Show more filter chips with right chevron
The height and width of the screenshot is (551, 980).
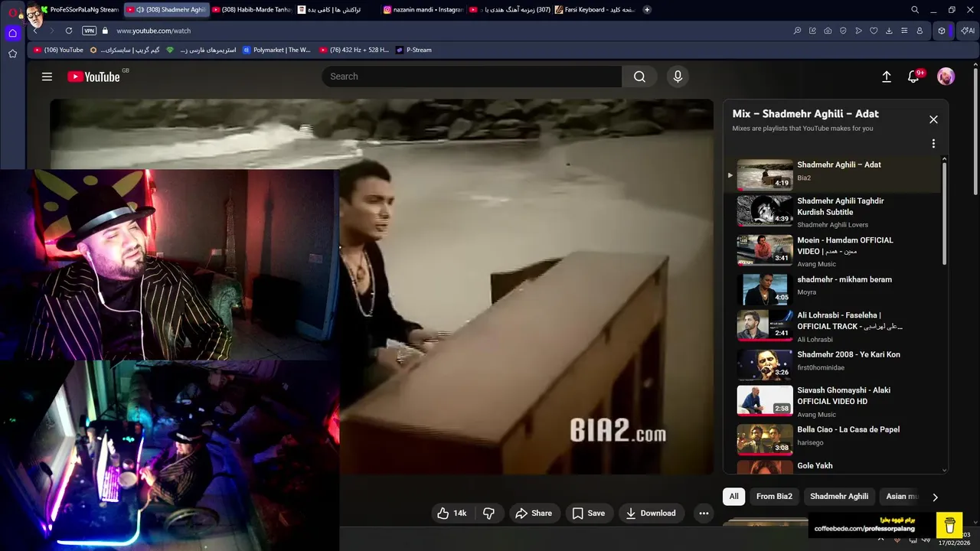935,497
